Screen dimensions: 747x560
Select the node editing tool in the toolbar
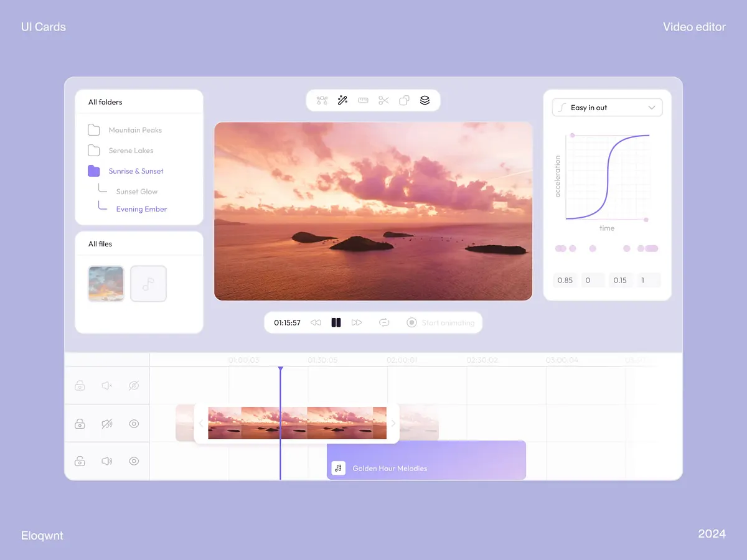322,100
